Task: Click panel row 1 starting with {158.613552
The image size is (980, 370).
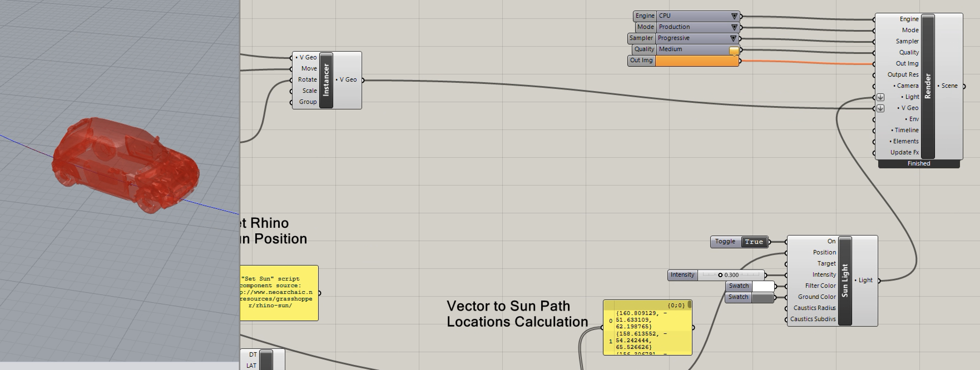Action: click(x=647, y=341)
